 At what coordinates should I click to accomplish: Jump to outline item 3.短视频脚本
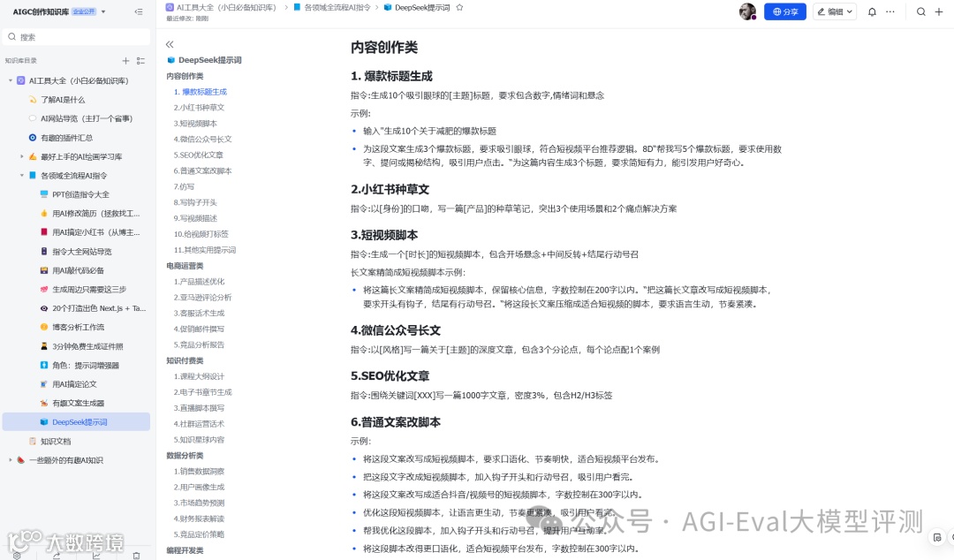click(x=195, y=124)
